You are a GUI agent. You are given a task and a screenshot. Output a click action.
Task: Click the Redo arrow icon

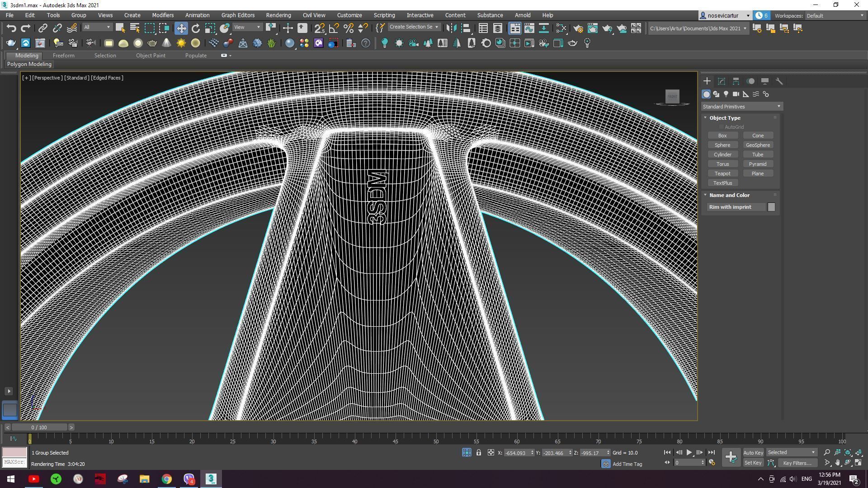tap(26, 28)
